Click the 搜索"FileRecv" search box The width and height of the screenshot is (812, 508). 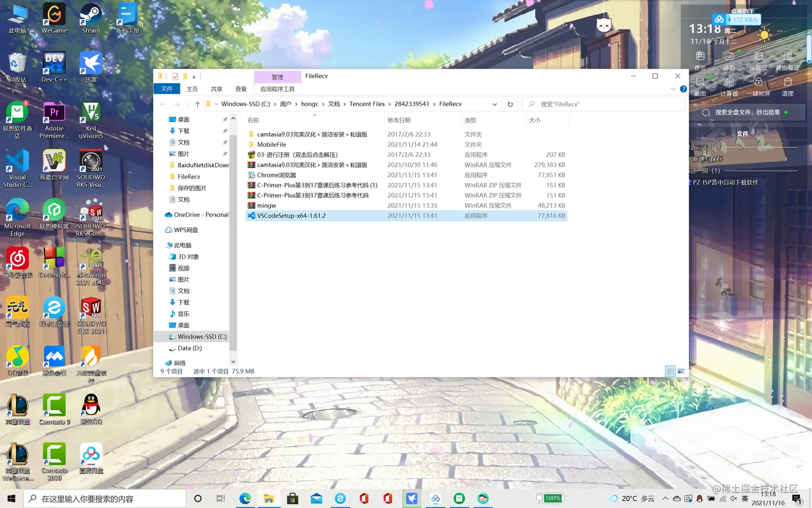pos(603,104)
